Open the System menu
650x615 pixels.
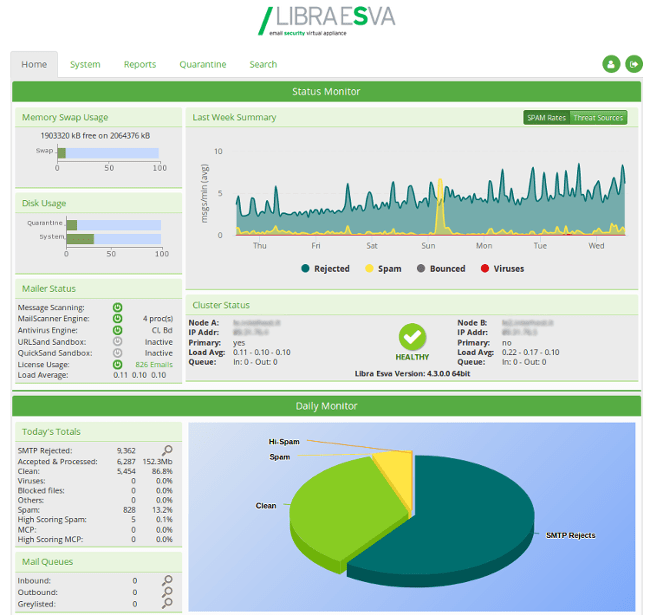(85, 64)
